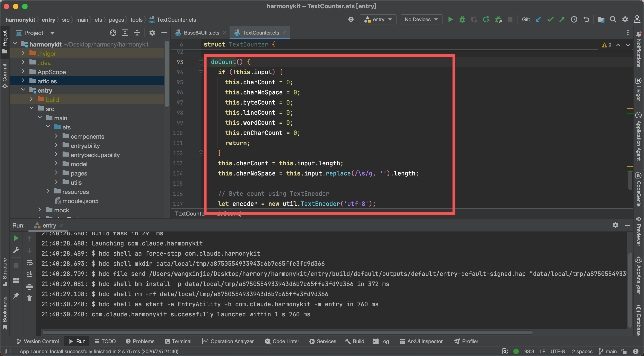Open Run panel settings gear
This screenshot has height=356, width=644.
[615, 225]
